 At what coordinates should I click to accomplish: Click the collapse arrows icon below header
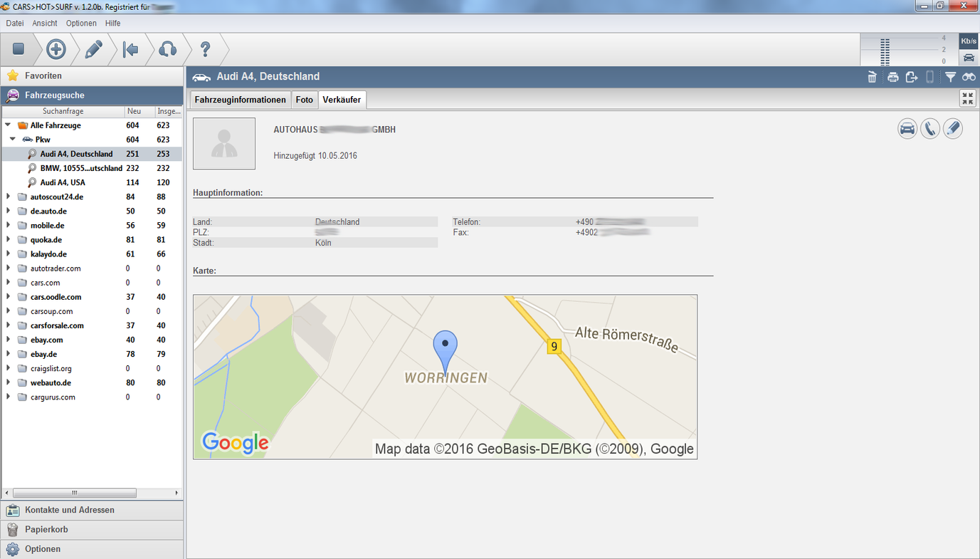tap(968, 98)
